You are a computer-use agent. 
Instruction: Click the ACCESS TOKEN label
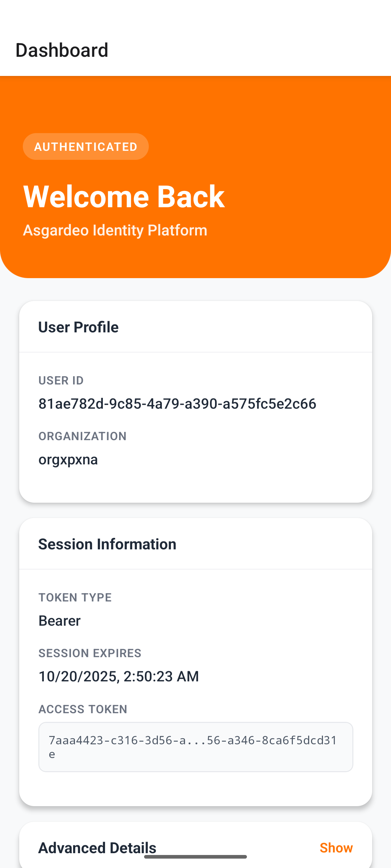(x=83, y=709)
